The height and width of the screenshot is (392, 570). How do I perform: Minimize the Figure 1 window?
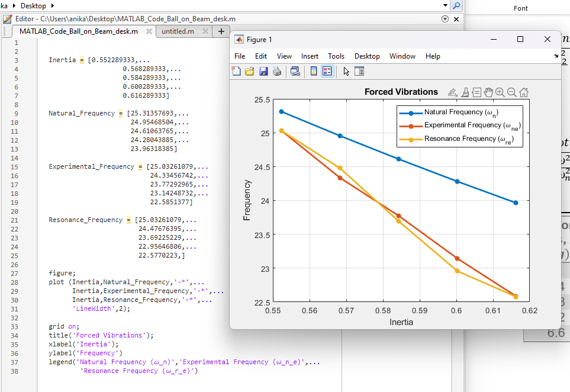click(x=493, y=39)
